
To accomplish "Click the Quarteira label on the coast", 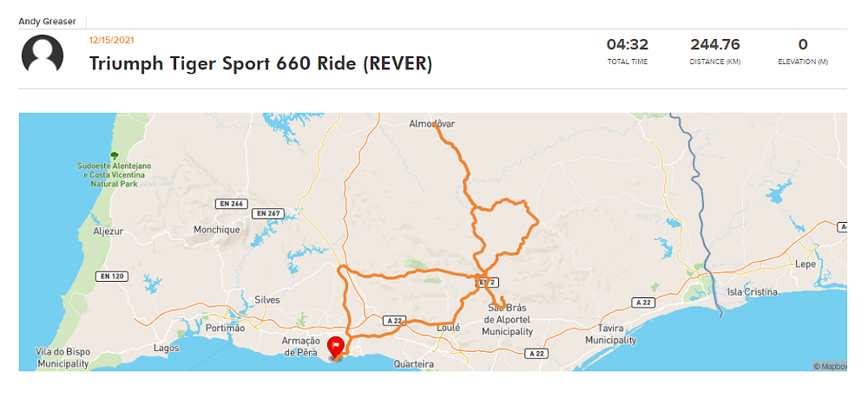I will tap(413, 364).
